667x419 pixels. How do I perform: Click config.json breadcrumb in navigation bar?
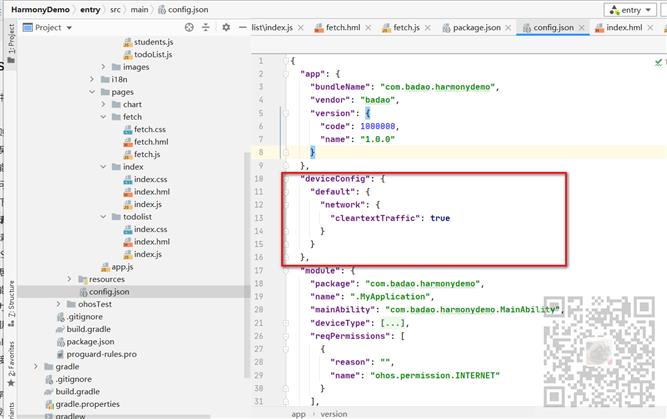183,9
